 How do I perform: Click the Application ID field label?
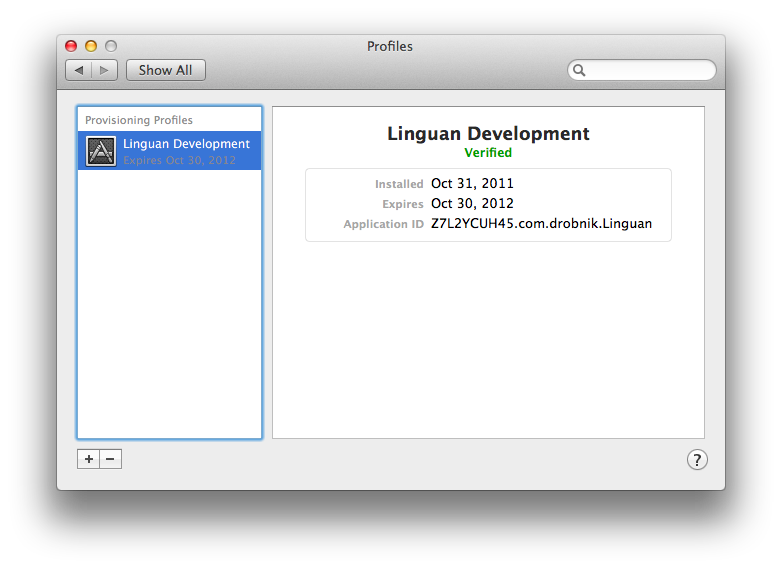pyautogui.click(x=384, y=224)
